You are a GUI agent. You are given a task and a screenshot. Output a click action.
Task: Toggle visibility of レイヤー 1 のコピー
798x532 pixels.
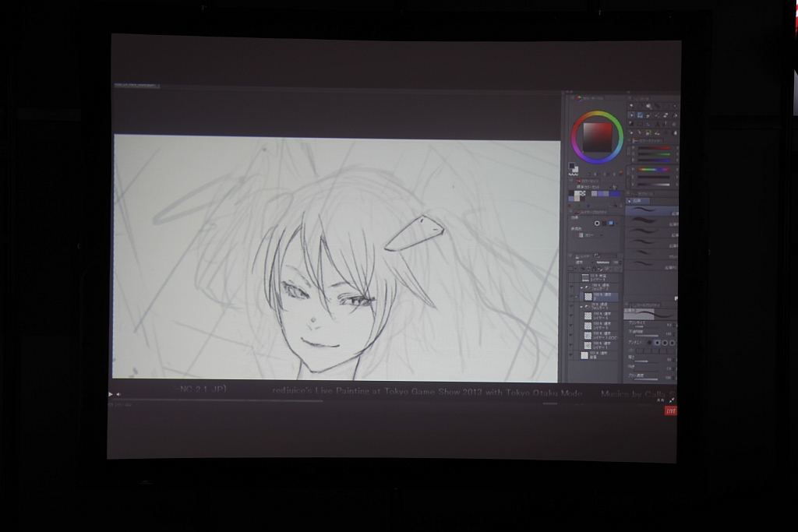[x=571, y=335]
